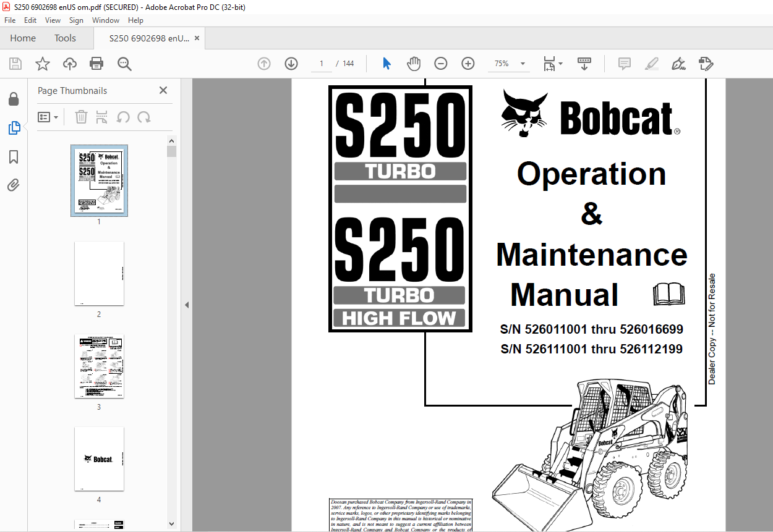
Task: Choose the Selection arrow tool
Action: point(387,64)
